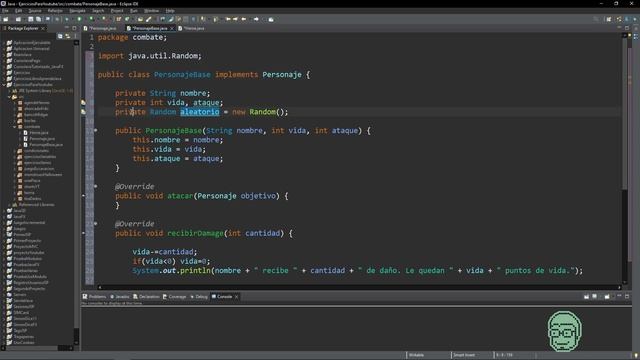Image resolution: width=640 pixels, height=360 pixels.
Task: Select PersonajeBase.java in the Package Explorer
Action: click(43, 144)
